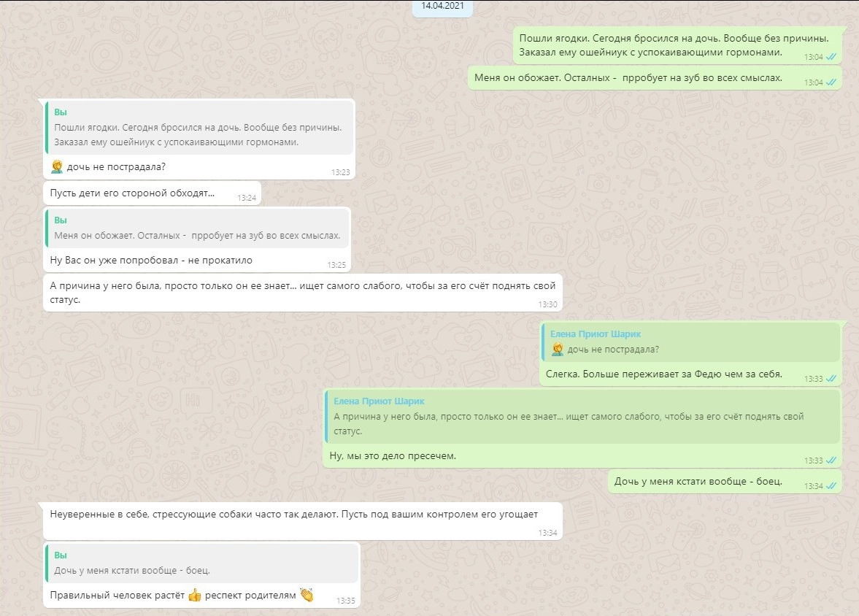Open quoted 'Меня он обожает' reply preview
This screenshot has height=616, width=859.
(x=197, y=228)
